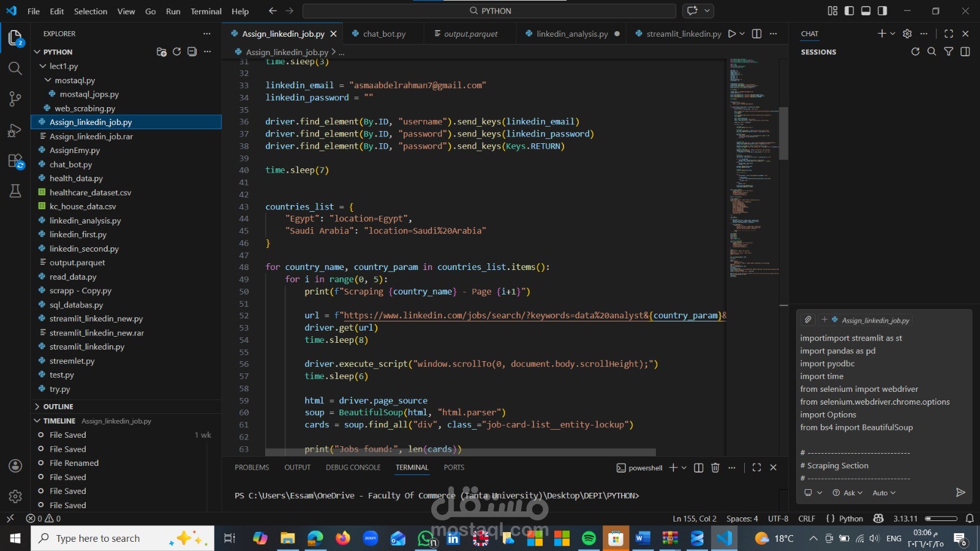Open chat settings gear
This screenshot has width=980, height=551.
click(x=908, y=34)
